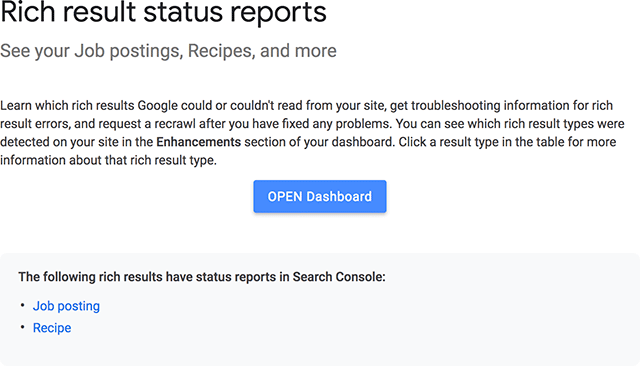Select the bold Search Console list heading
This screenshot has width=640, height=366.
[202, 277]
